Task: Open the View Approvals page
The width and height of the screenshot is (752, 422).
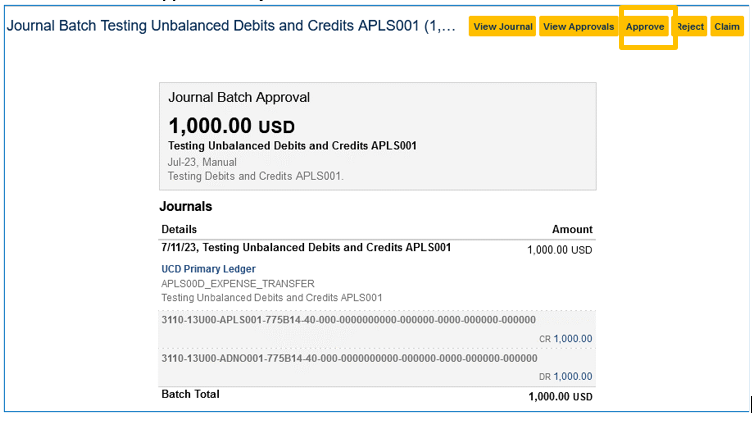Action: 578,27
